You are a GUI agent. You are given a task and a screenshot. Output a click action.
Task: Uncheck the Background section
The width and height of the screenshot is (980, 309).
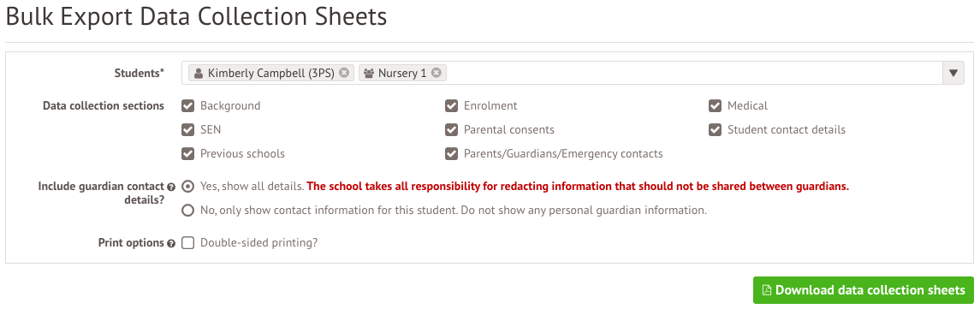[187, 106]
